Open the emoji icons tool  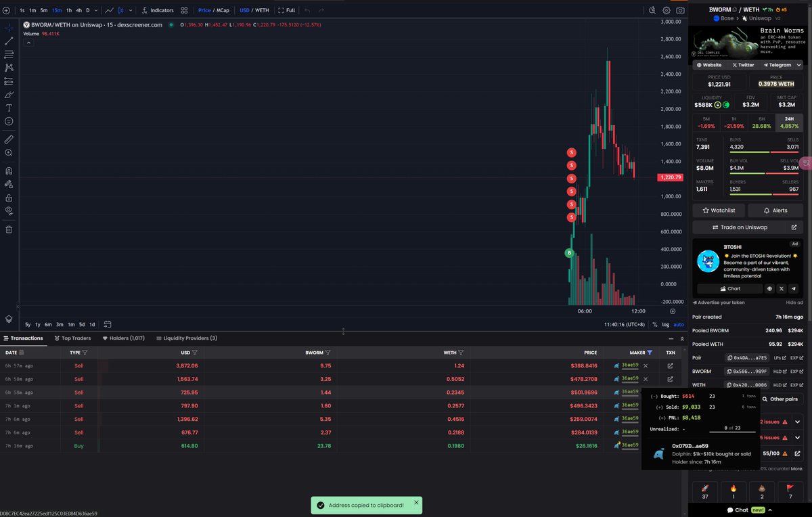[9, 121]
